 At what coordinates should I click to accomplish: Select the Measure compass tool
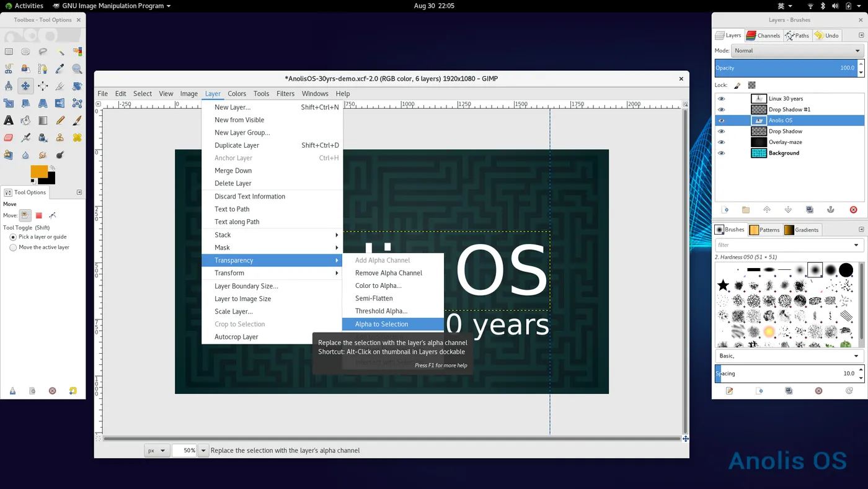(9, 86)
